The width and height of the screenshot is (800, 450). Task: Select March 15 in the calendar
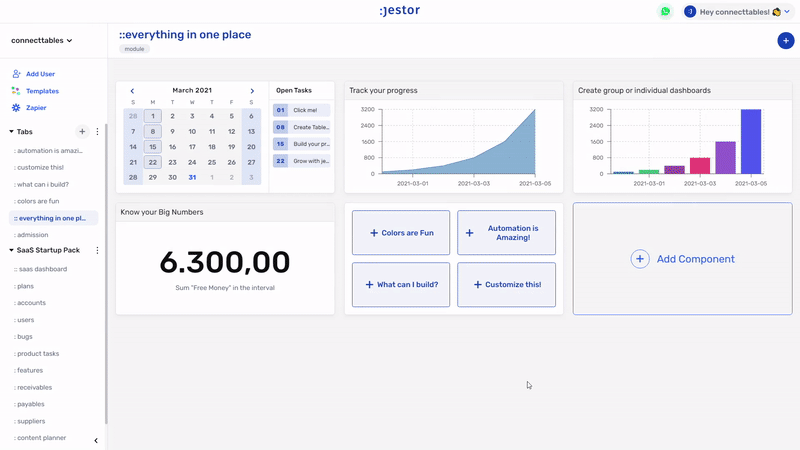point(153,146)
